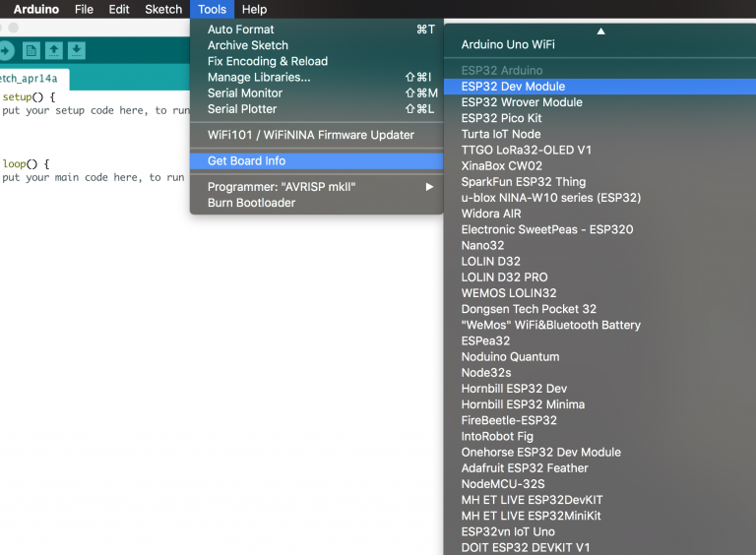Image resolution: width=756 pixels, height=555 pixels.
Task: Open the Tools menu
Action: click(x=212, y=9)
